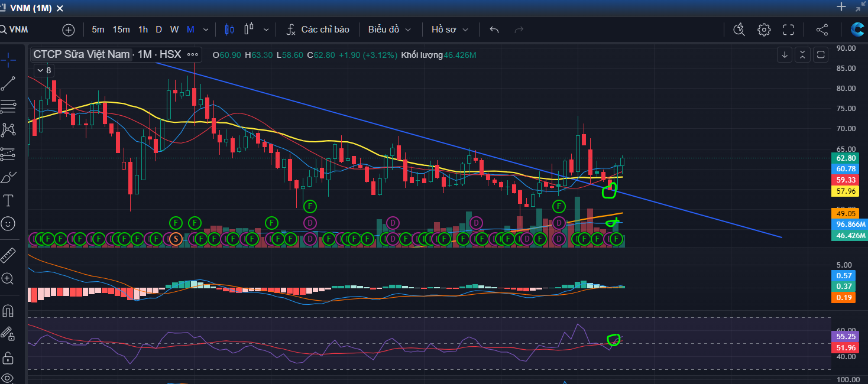Add a new tab with plus
Image resolution: width=868 pixels, height=384 pixels.
click(841, 6)
